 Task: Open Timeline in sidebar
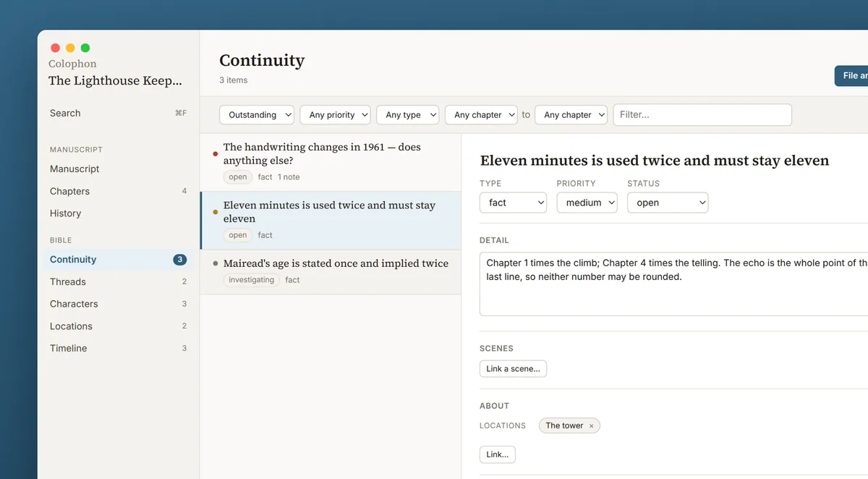pos(118,348)
